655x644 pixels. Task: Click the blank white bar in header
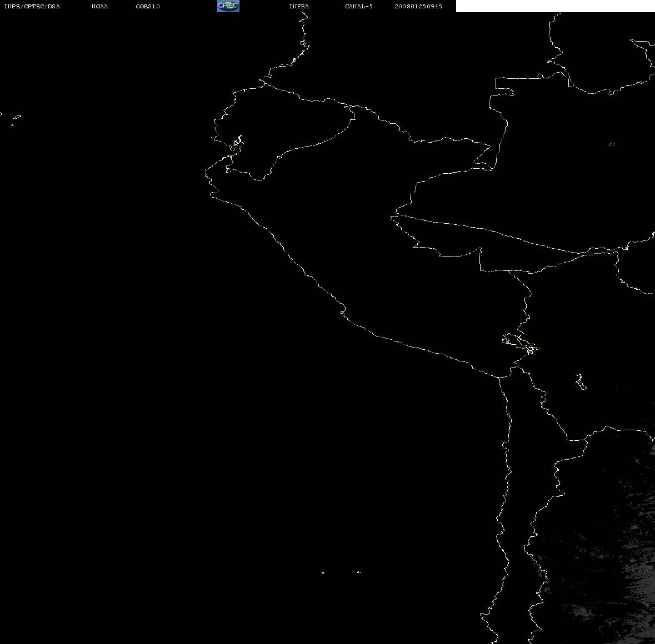pyautogui.click(x=555, y=6)
